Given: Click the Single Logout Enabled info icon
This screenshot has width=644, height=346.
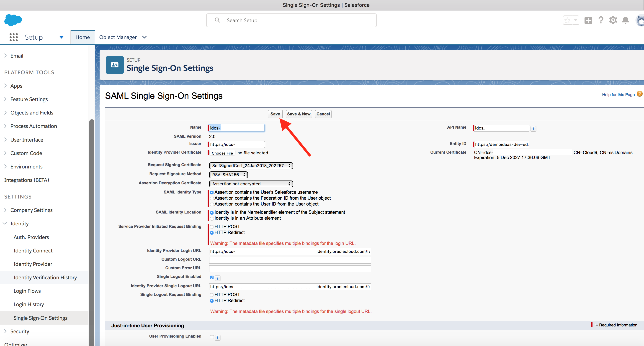Looking at the screenshot, I should pos(217,278).
